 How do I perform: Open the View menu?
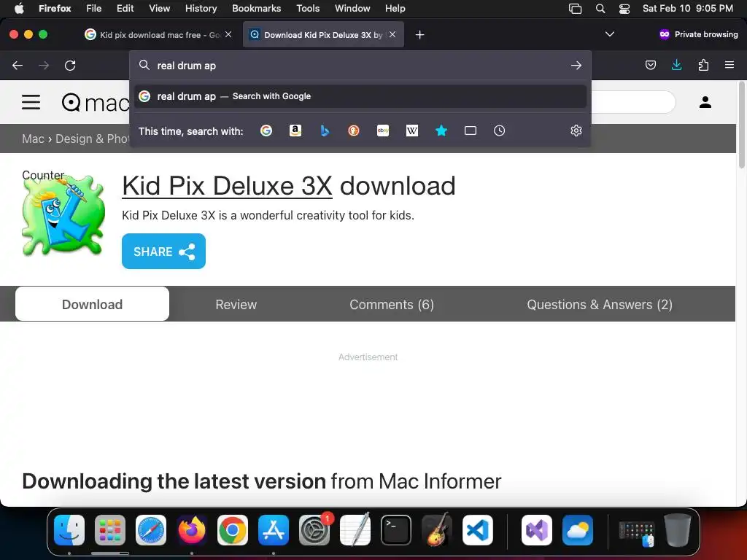point(159,8)
